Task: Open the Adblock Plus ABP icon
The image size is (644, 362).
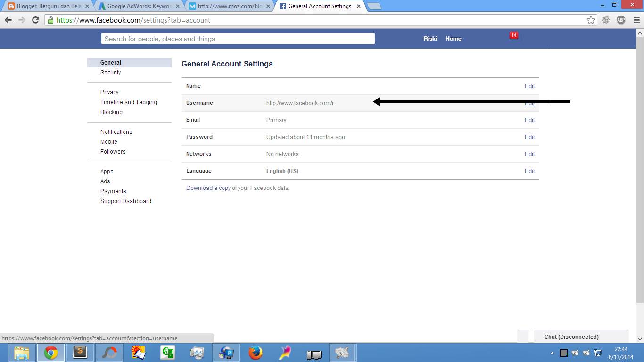Action: pyautogui.click(x=621, y=20)
